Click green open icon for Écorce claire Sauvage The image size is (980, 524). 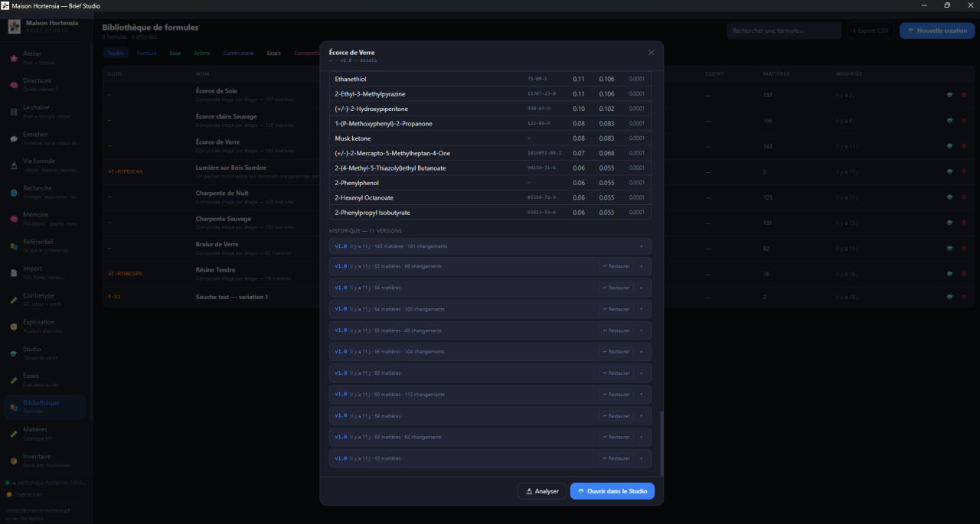point(950,120)
